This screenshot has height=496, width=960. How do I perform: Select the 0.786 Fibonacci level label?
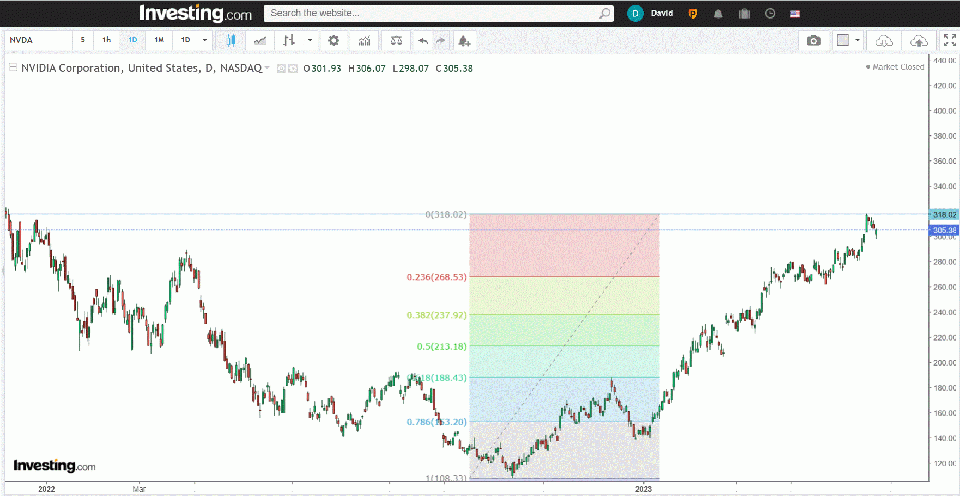point(437,422)
